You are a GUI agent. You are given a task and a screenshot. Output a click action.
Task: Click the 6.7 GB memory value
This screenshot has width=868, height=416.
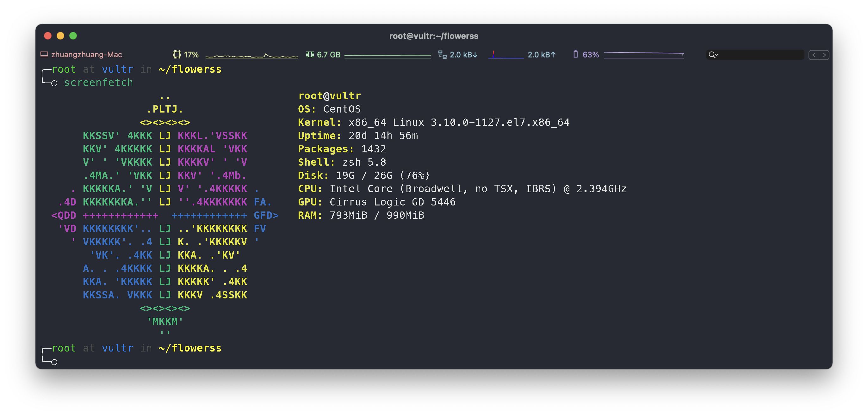click(x=329, y=55)
